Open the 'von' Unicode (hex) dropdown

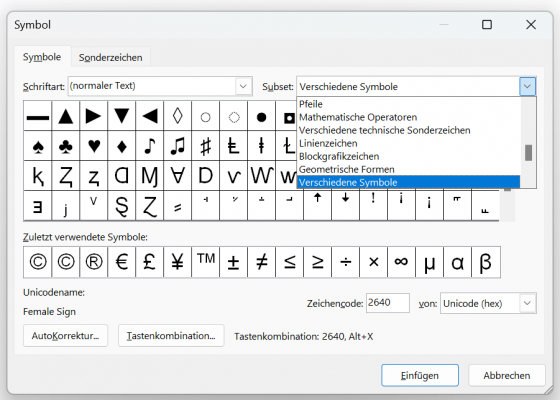point(527,303)
